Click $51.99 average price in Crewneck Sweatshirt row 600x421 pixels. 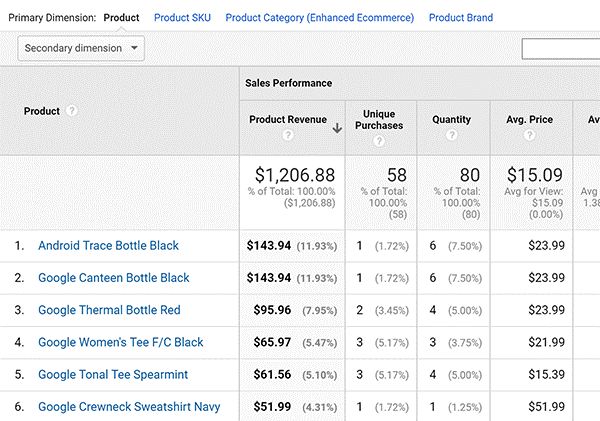[546, 406]
